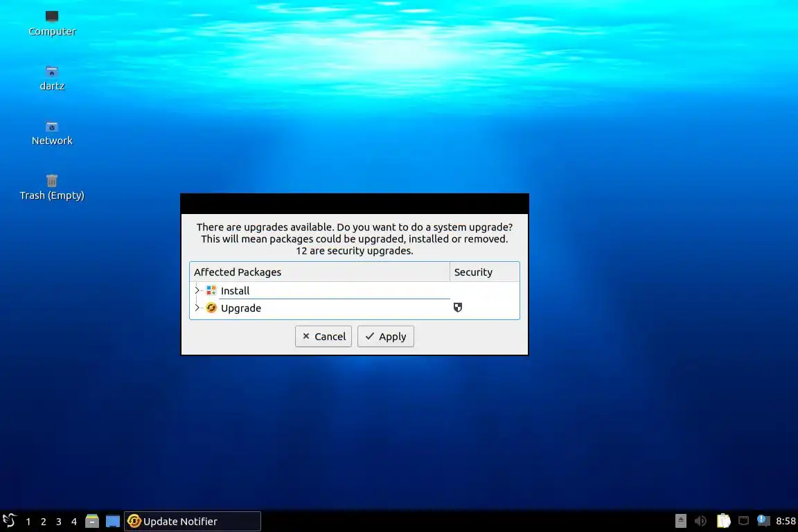Select the Upgrade row label
Viewport: 798px width, 532px height.
[x=241, y=308]
